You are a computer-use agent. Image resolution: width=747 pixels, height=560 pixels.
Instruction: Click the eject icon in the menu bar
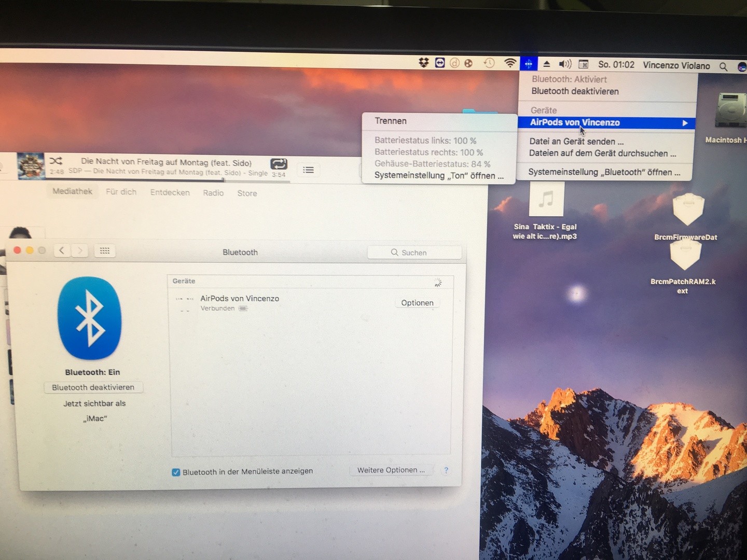546,64
